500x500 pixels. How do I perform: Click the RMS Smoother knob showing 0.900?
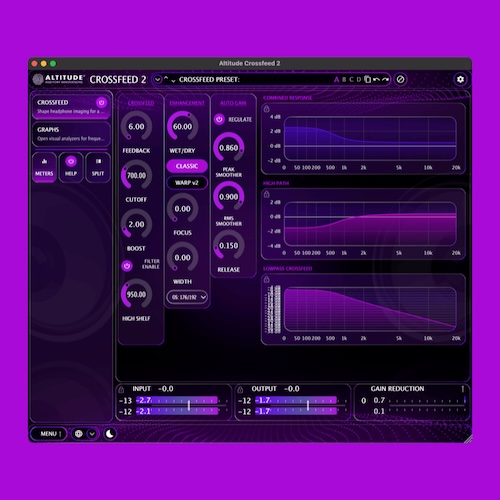pyautogui.click(x=229, y=197)
